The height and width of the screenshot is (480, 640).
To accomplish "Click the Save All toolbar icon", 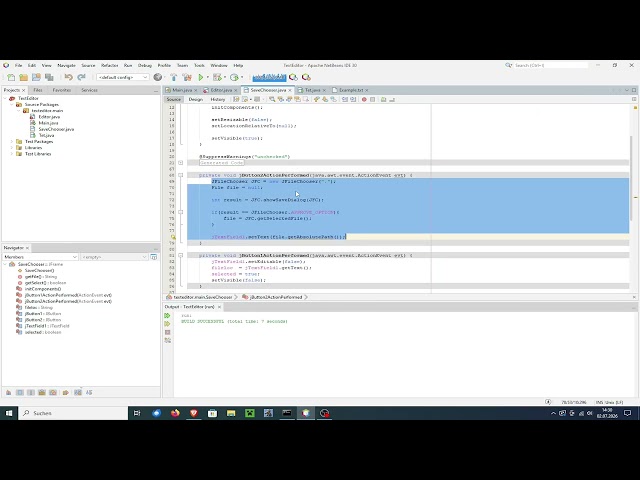I will point(49,77).
